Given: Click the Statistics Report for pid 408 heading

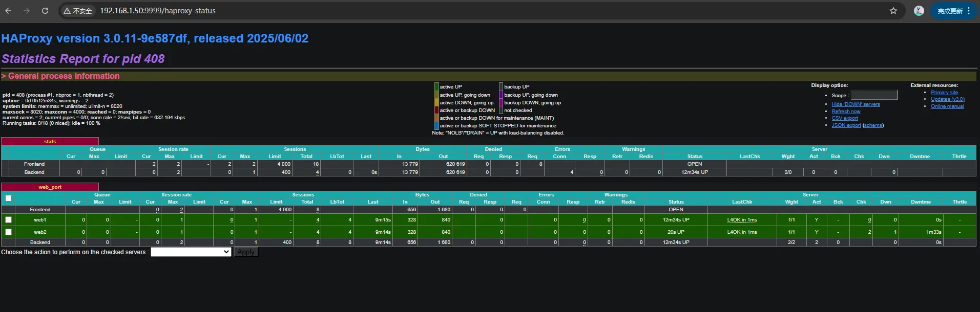Looking at the screenshot, I should coord(83,59).
